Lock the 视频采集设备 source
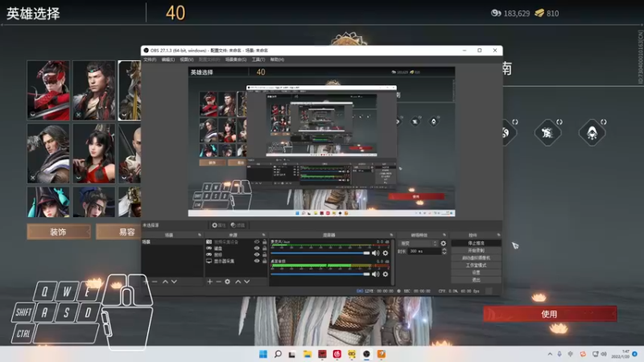The image size is (644, 362). point(265,242)
